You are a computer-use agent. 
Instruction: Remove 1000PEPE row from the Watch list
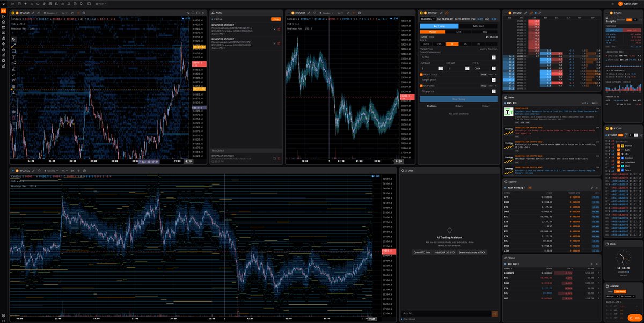pyautogui.click(x=598, y=273)
